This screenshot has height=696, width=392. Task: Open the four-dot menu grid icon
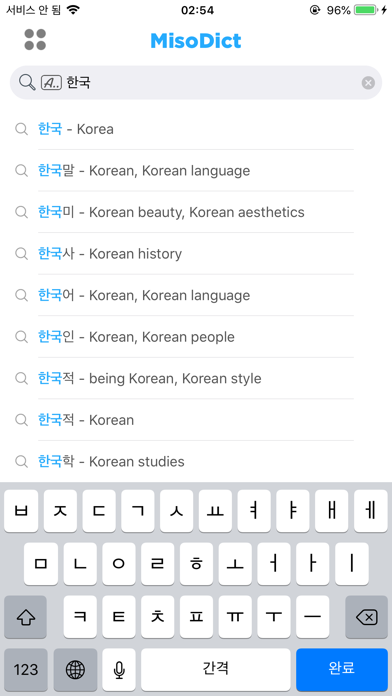35,40
